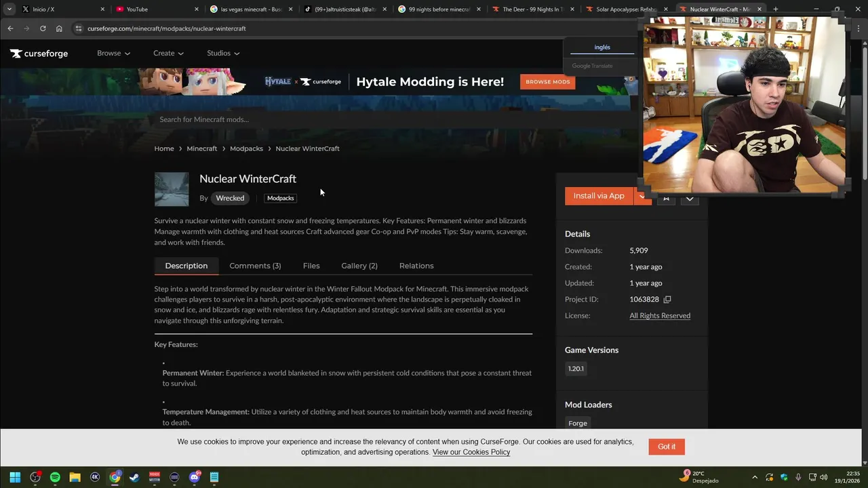Select the Forge mod loader tag
Screen dimensions: 868x488
tap(578, 423)
